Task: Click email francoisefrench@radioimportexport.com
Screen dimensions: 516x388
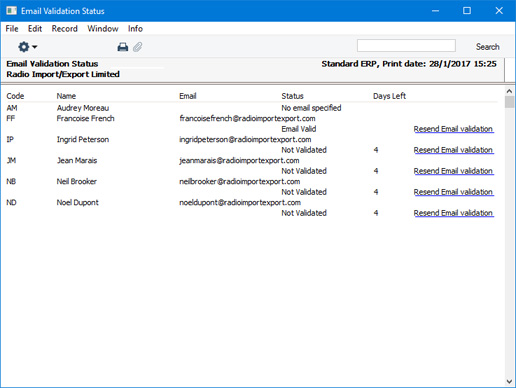Action: point(247,118)
